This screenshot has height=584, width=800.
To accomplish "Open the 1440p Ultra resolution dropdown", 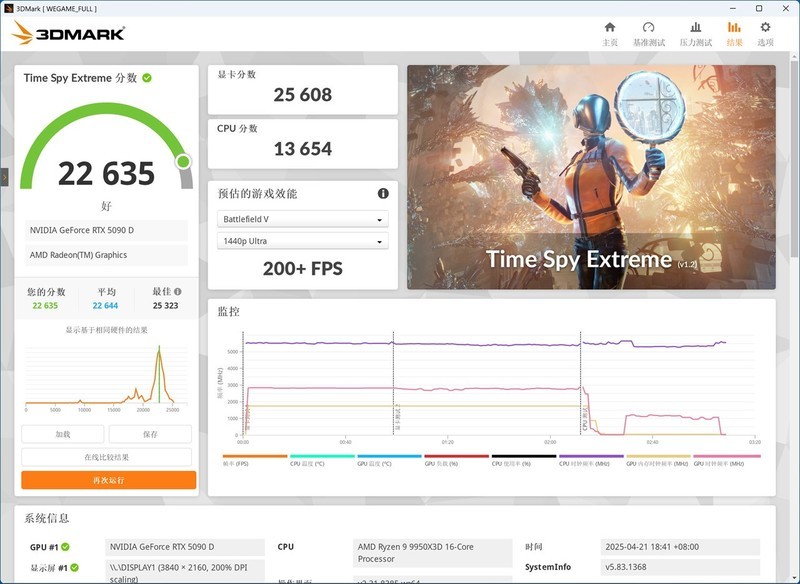I will [301, 240].
